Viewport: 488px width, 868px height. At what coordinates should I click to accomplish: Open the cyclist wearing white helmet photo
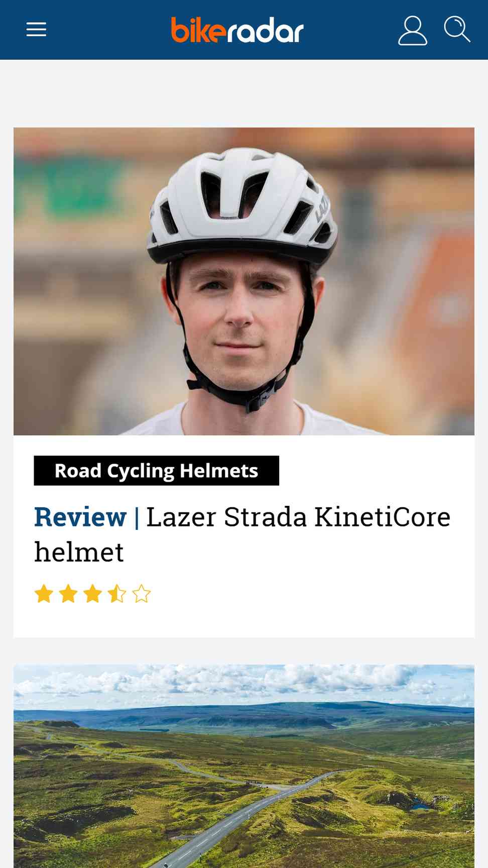(244, 281)
